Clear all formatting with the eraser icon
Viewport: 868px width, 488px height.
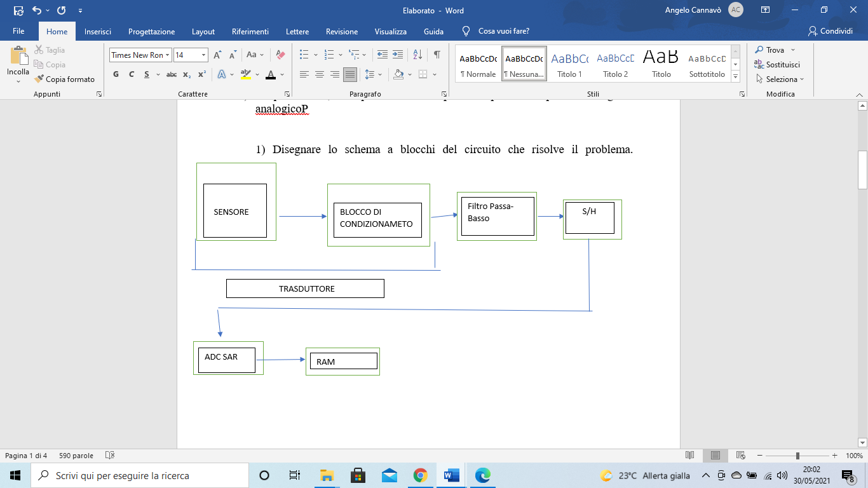[280, 55]
